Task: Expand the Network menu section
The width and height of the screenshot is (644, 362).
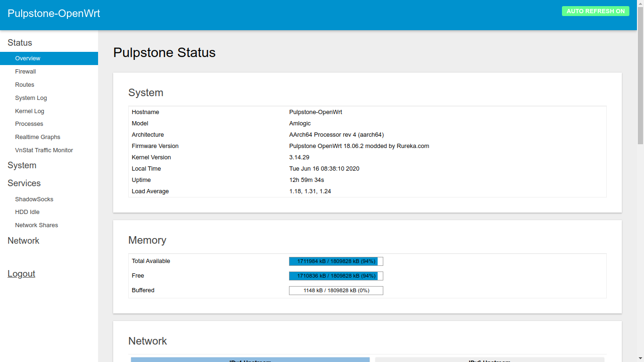Action: (x=24, y=241)
